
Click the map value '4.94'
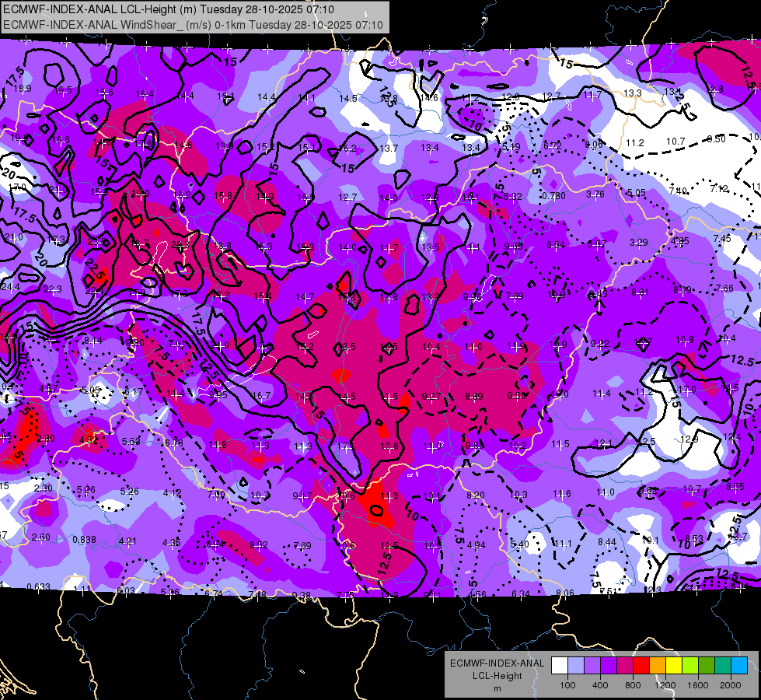tap(476, 545)
